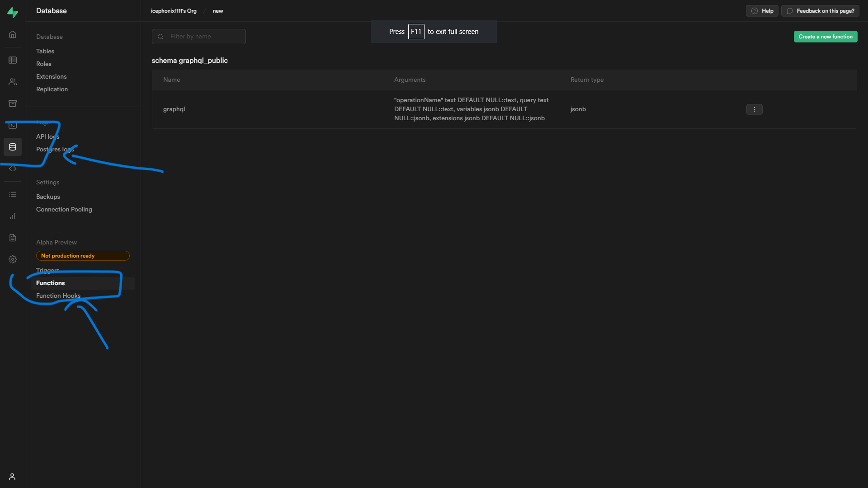Open the Home icon in sidebar

(13, 34)
